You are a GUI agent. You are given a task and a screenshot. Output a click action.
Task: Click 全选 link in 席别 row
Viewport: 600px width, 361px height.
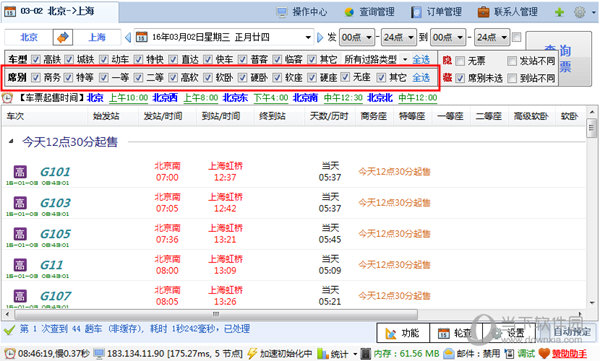(x=421, y=78)
